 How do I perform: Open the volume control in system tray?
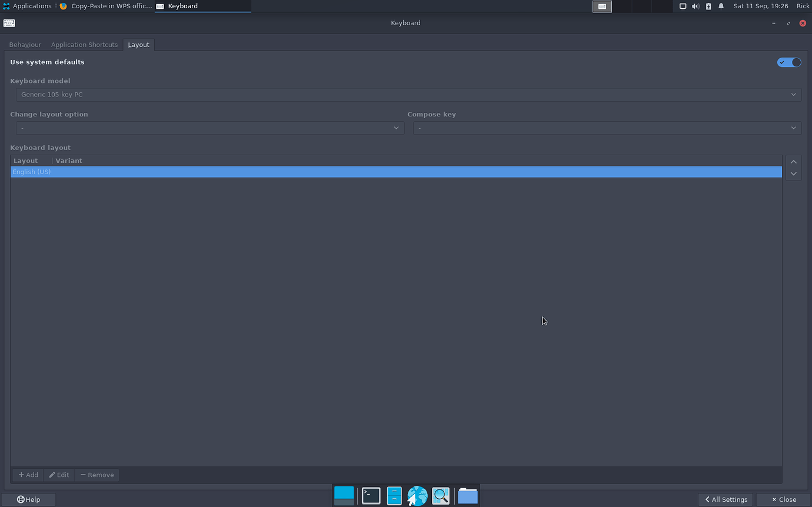click(695, 6)
